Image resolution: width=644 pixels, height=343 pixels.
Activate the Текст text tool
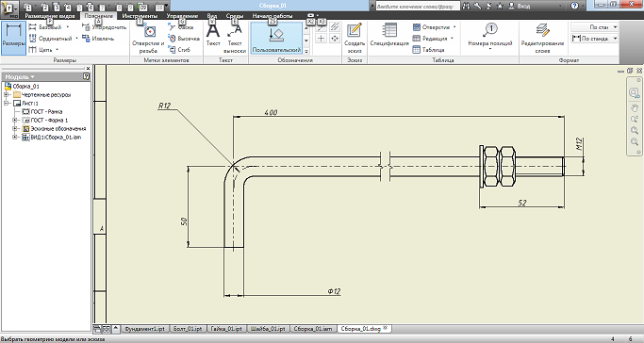[213, 36]
